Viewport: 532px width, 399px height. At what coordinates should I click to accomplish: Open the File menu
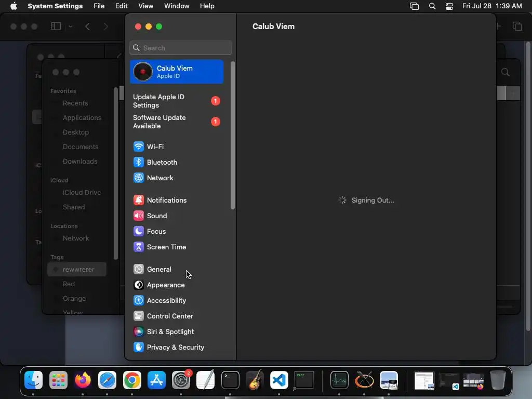(x=99, y=6)
